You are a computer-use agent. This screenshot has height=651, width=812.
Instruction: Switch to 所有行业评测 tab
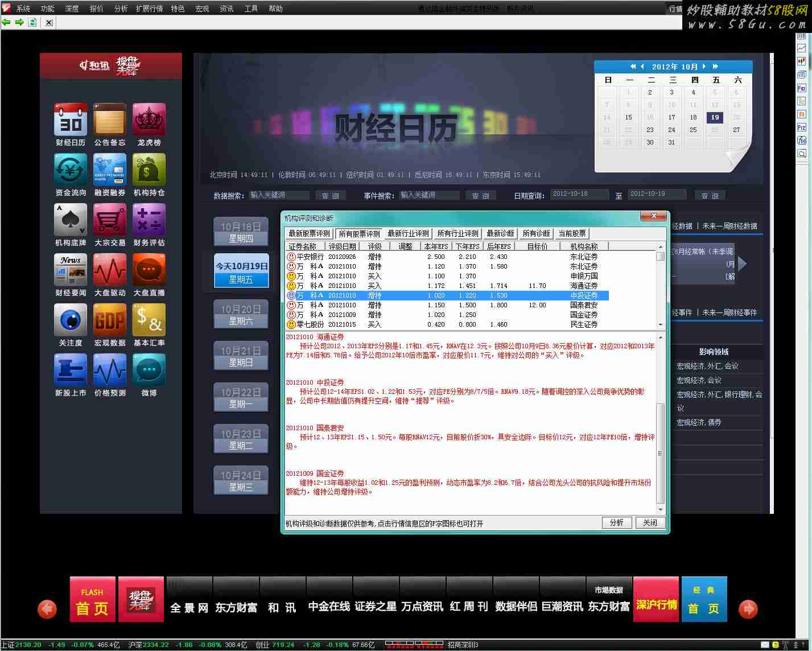pos(457,233)
